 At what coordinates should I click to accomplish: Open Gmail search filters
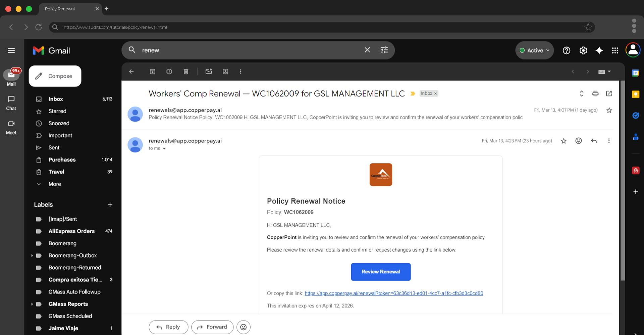click(x=384, y=50)
